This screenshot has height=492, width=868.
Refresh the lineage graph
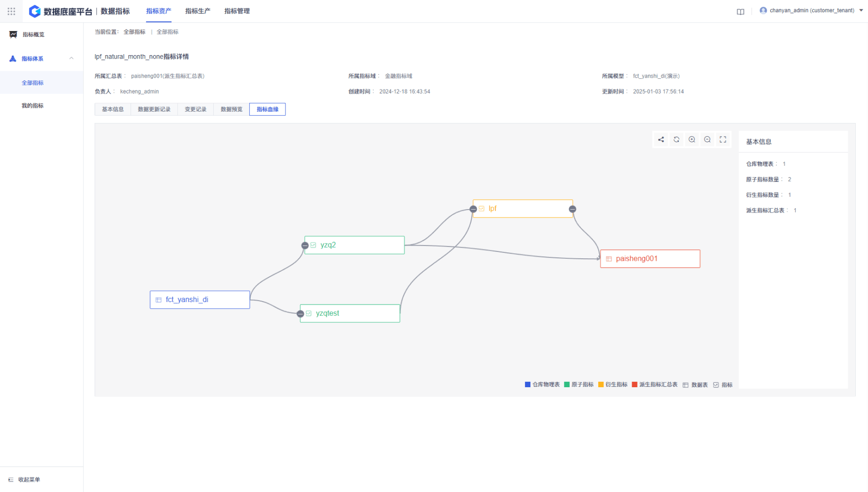coord(676,140)
